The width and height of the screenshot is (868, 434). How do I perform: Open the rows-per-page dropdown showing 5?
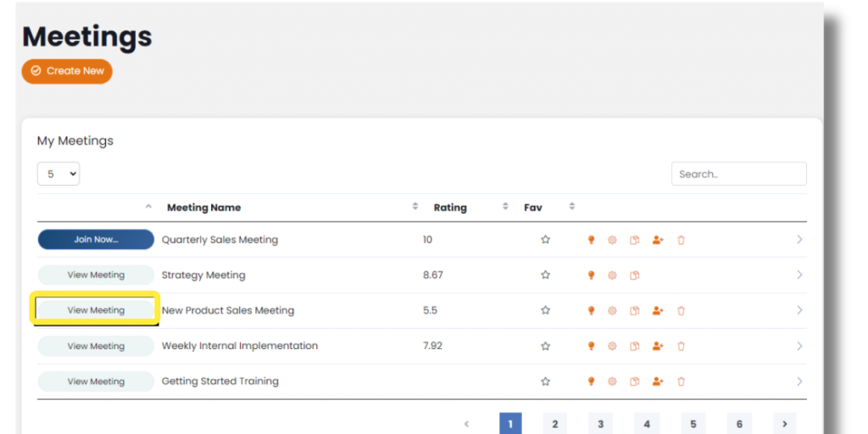pyautogui.click(x=58, y=174)
